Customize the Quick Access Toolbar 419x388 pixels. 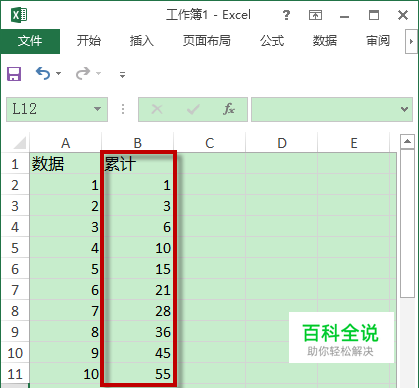pyautogui.click(x=122, y=74)
